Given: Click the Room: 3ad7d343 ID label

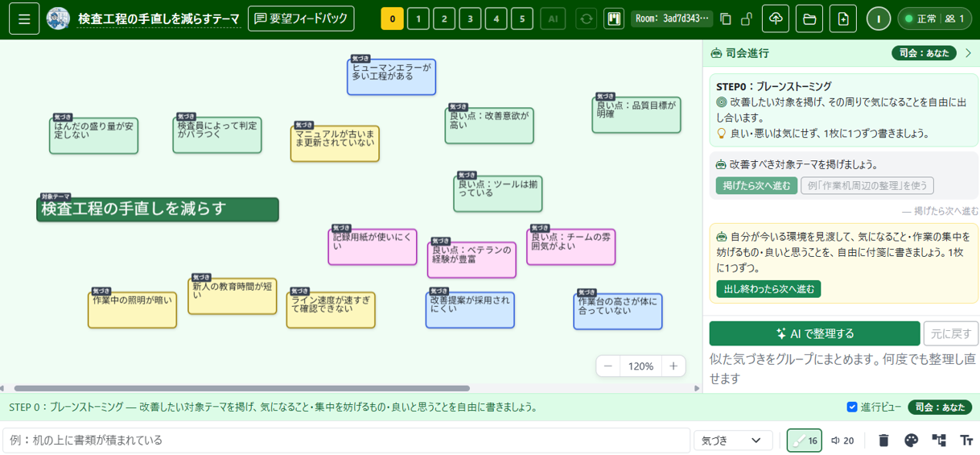Looking at the screenshot, I should point(673,19).
